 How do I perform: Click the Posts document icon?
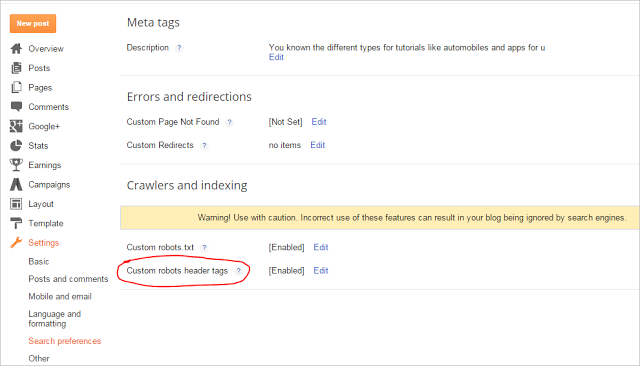(x=16, y=68)
